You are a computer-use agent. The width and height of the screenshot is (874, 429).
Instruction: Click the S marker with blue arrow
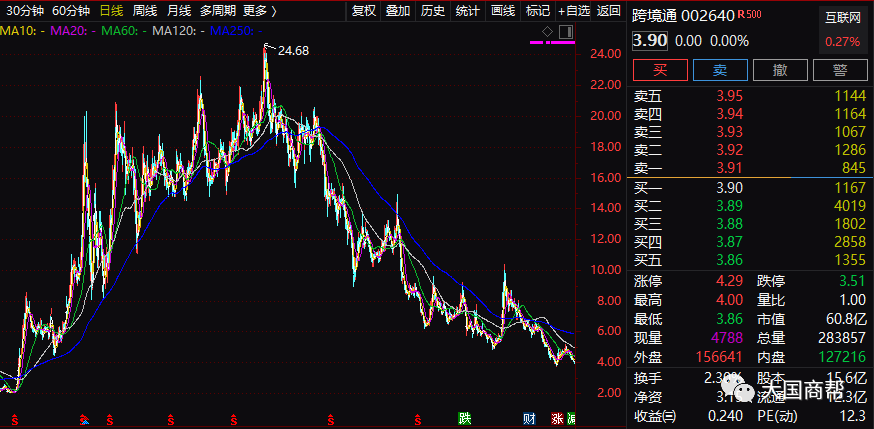pyautogui.click(x=84, y=418)
